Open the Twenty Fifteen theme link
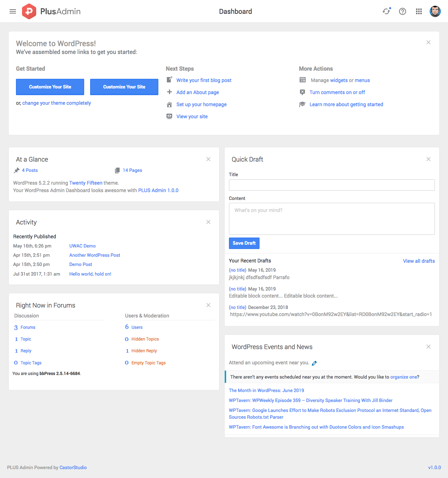This screenshot has width=448, height=478. click(86, 183)
